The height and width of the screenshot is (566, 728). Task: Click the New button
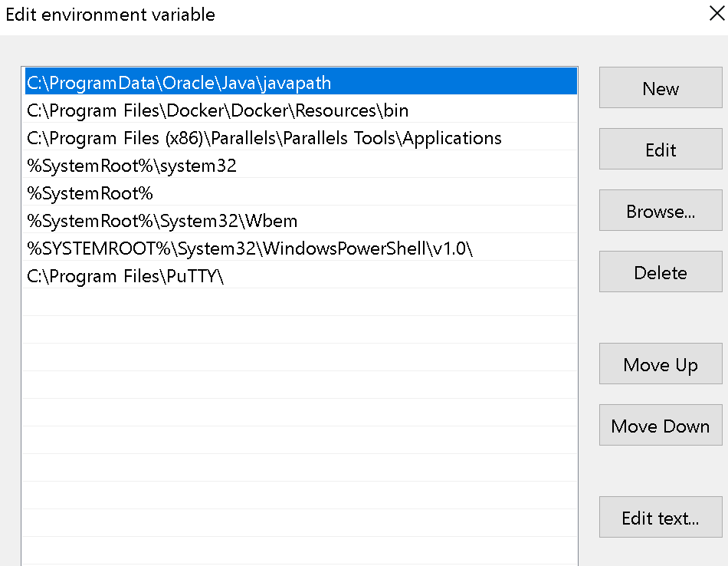[x=661, y=89]
